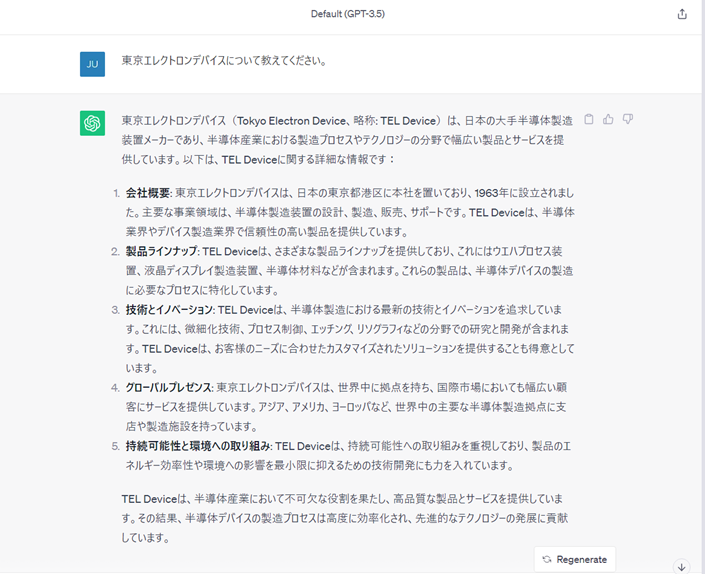
Task: Click the bold heading 技術とイノベーション
Action: (170, 310)
